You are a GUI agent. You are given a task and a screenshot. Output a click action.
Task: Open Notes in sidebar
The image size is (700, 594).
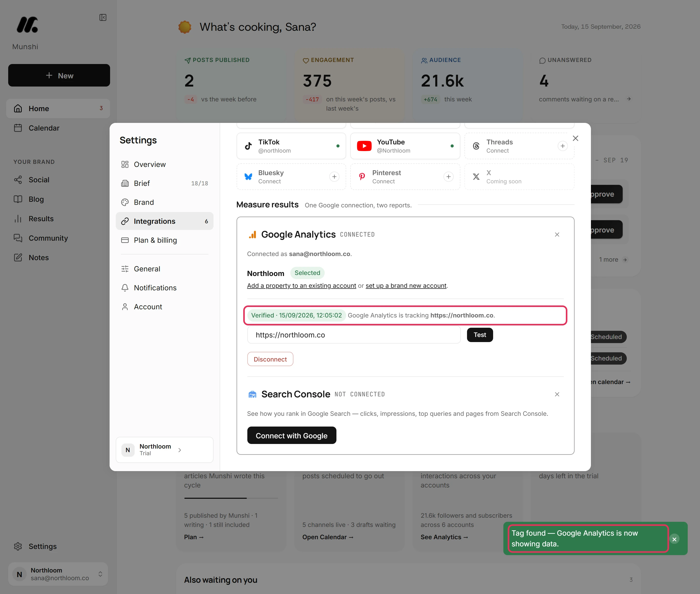pos(58,258)
